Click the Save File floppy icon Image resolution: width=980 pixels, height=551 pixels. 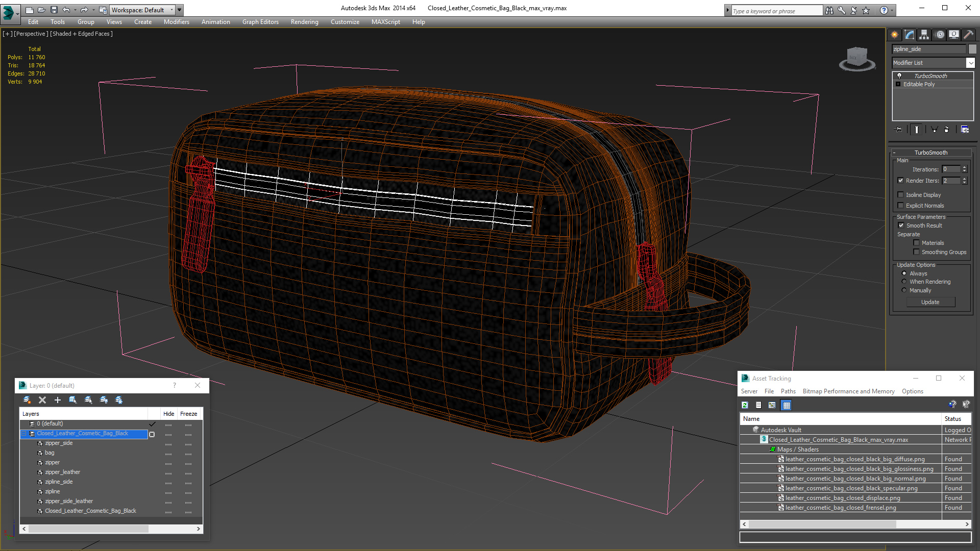(54, 10)
